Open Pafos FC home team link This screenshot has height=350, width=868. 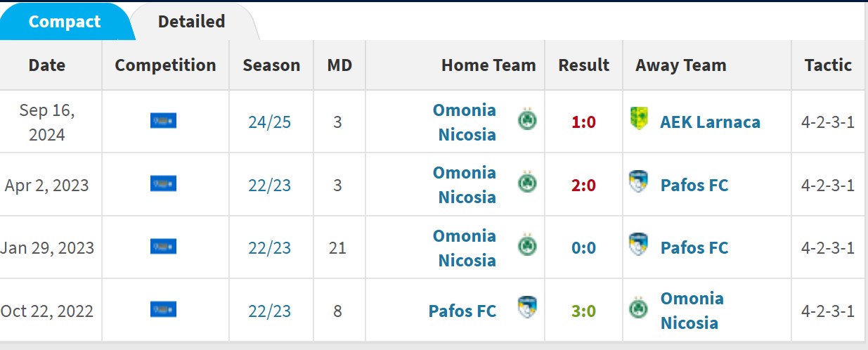pyautogui.click(x=462, y=311)
